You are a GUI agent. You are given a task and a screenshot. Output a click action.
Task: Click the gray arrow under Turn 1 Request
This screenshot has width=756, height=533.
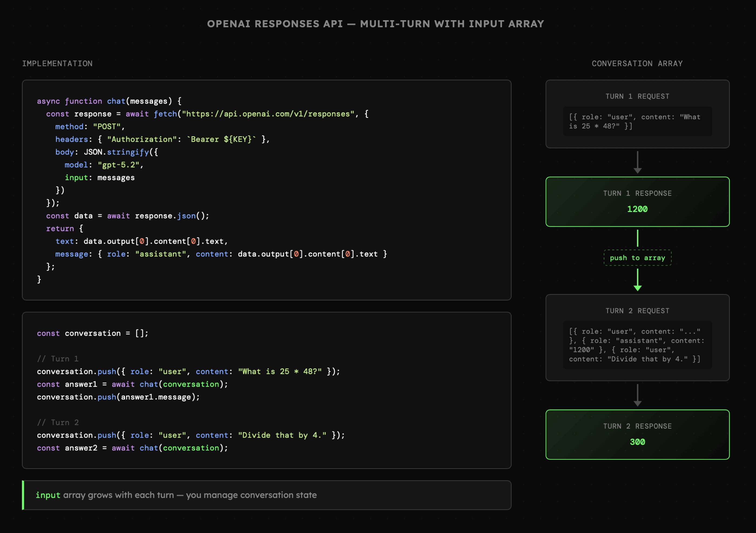coord(637,163)
